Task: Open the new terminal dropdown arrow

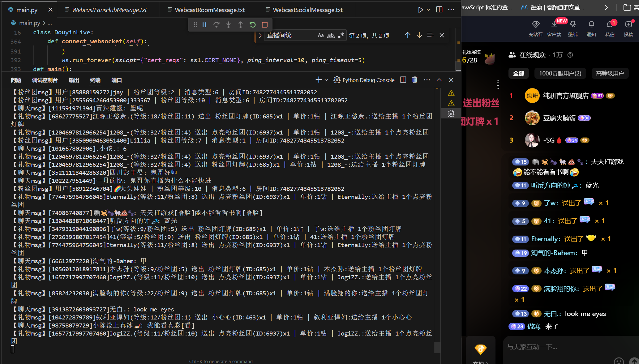Action: 327,80
